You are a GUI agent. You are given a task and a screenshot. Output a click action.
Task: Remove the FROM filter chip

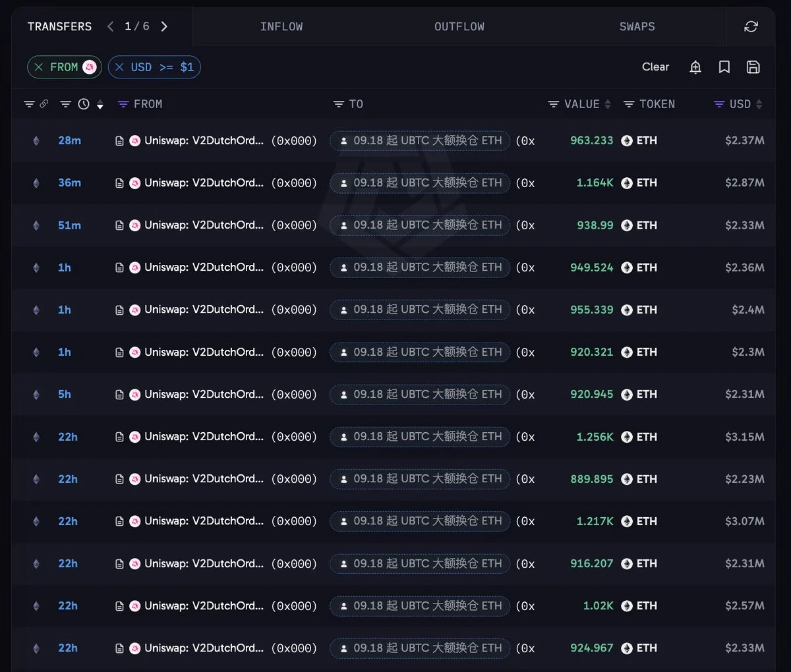click(x=39, y=67)
